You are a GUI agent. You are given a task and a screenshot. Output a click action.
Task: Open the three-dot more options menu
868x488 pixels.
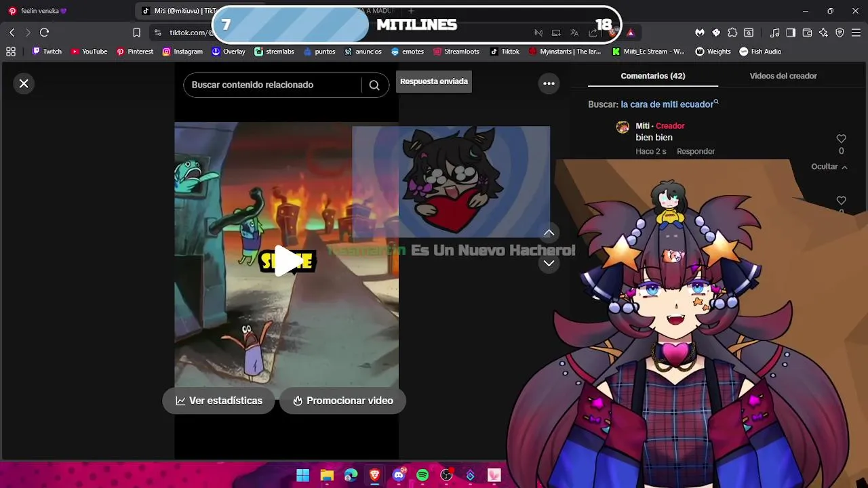pyautogui.click(x=549, y=83)
